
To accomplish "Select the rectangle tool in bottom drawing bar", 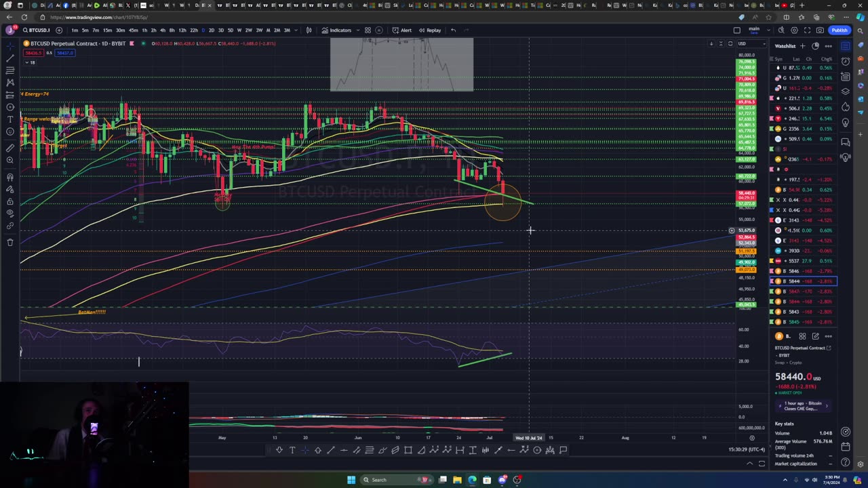I will (408, 450).
